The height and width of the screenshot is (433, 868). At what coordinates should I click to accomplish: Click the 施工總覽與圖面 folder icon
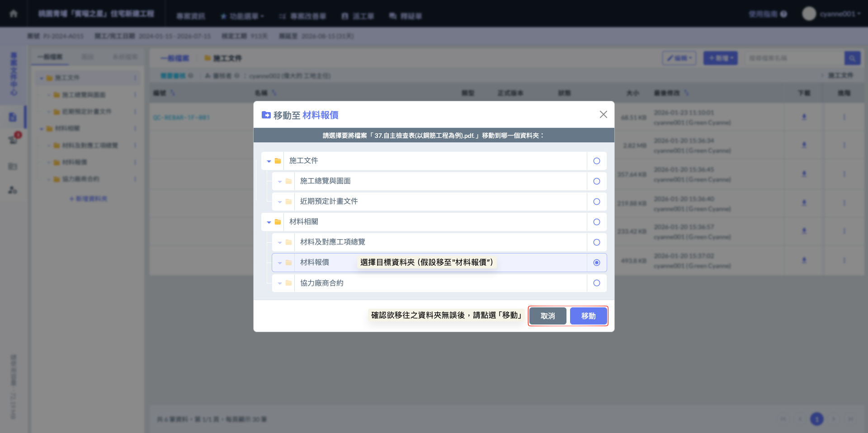pyautogui.click(x=289, y=181)
